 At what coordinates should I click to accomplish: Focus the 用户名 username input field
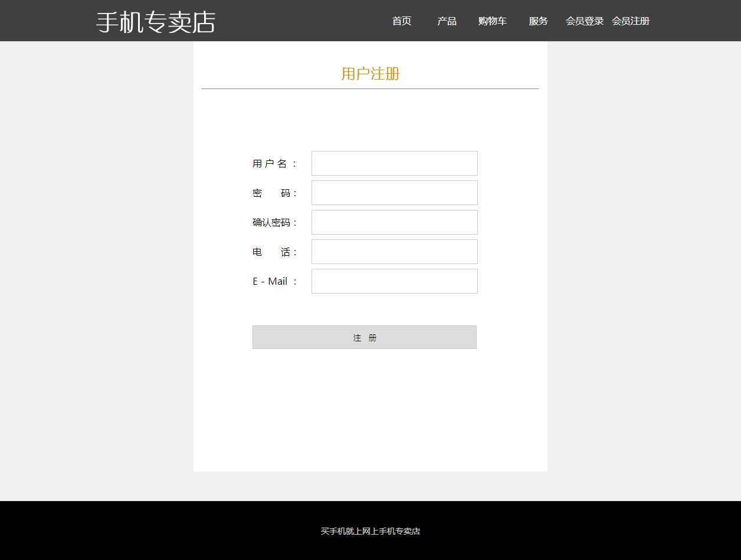pos(394,163)
